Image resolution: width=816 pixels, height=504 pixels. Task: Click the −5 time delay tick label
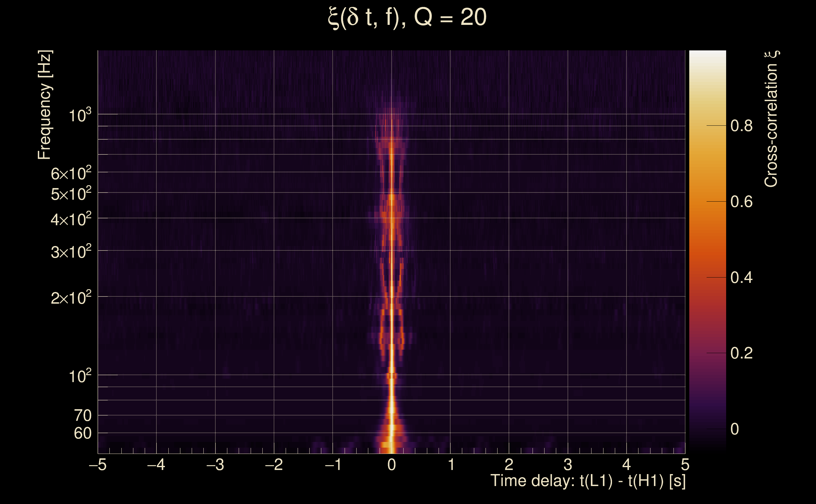coord(98,465)
